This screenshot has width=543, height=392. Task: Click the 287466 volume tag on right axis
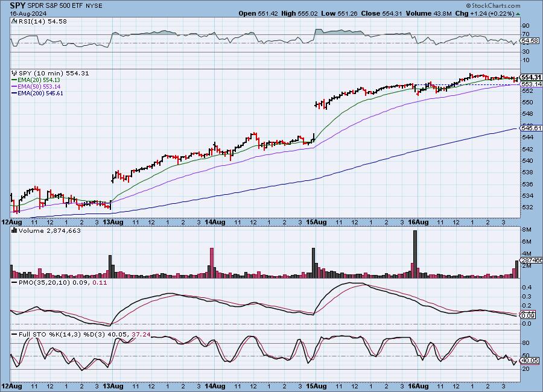coord(532,260)
